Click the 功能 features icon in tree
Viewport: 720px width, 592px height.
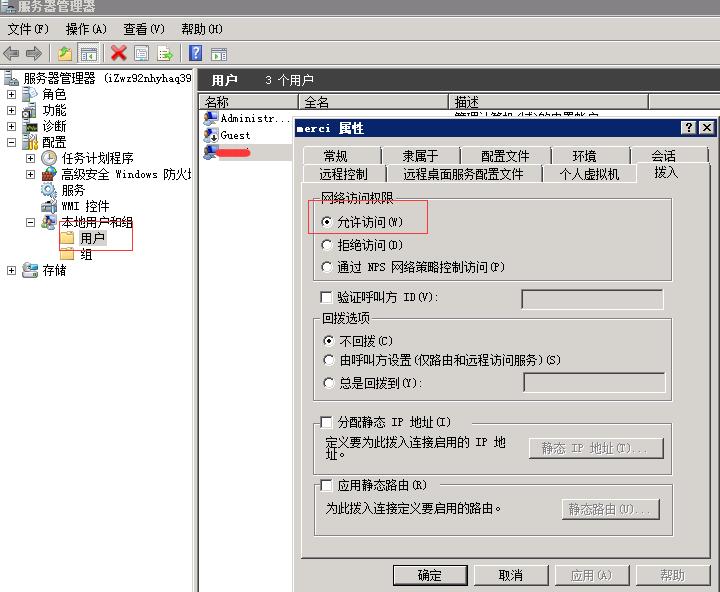click(30, 110)
